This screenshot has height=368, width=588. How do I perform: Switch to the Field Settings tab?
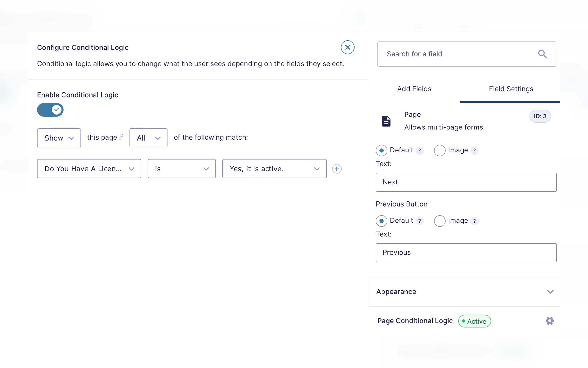[x=511, y=89]
